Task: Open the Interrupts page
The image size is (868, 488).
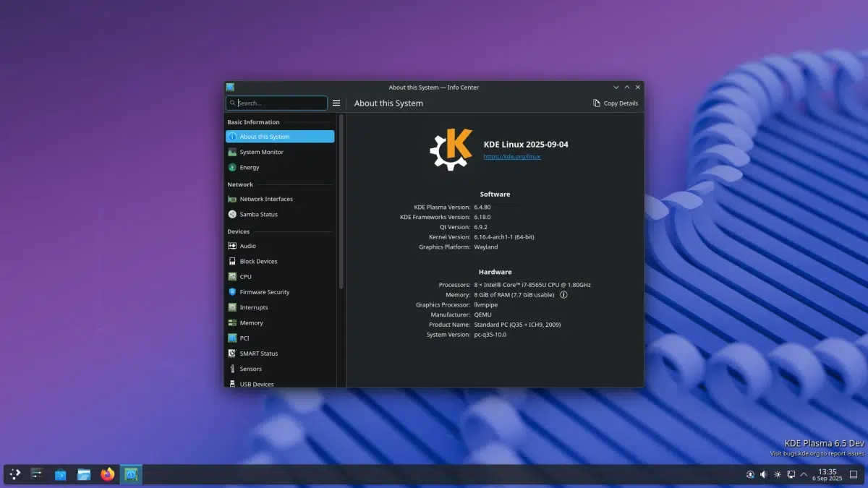Action: tap(280, 307)
